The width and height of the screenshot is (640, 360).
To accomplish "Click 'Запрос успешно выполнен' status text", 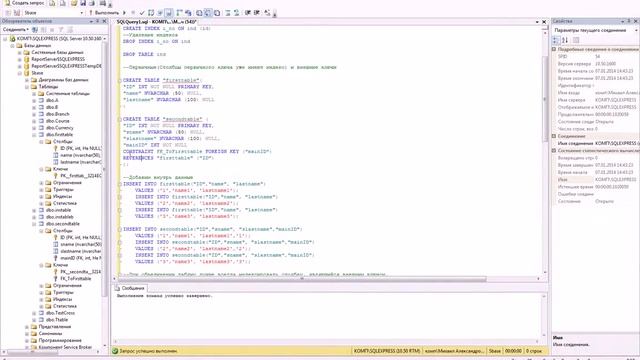I will coord(149,351).
